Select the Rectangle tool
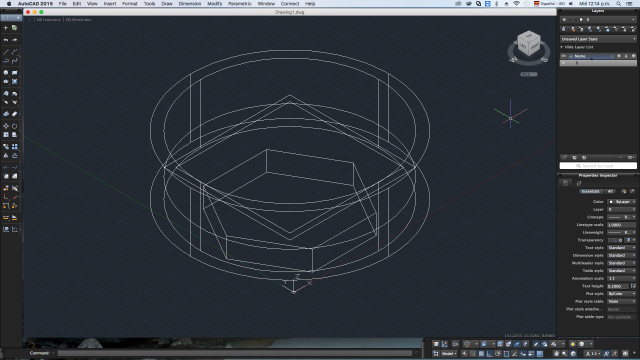Image resolution: width=640 pixels, height=360 pixels. coord(15,73)
